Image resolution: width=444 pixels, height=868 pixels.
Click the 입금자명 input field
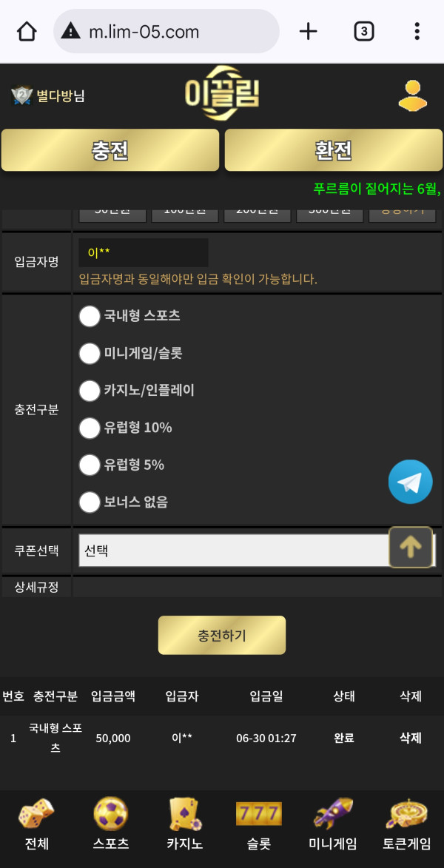tap(144, 252)
